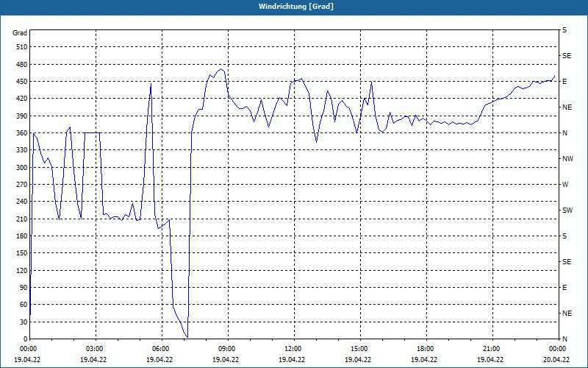The width and height of the screenshot is (588, 368).
Task: Click the 450 axis value
Action: point(22,82)
